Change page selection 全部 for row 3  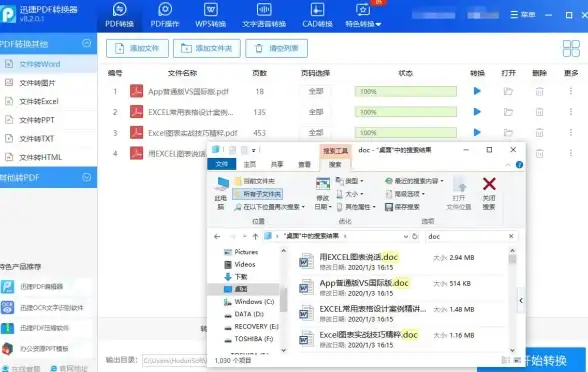(316, 132)
